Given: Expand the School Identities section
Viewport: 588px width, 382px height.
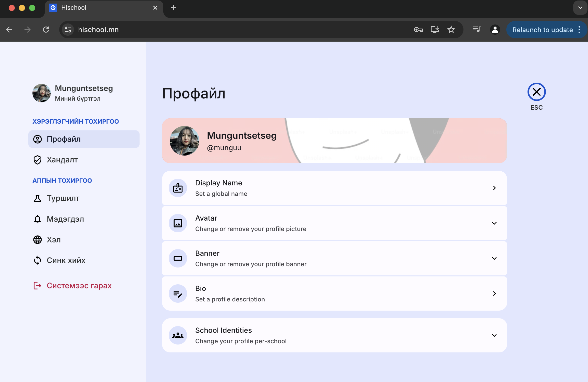Looking at the screenshot, I should [x=494, y=335].
